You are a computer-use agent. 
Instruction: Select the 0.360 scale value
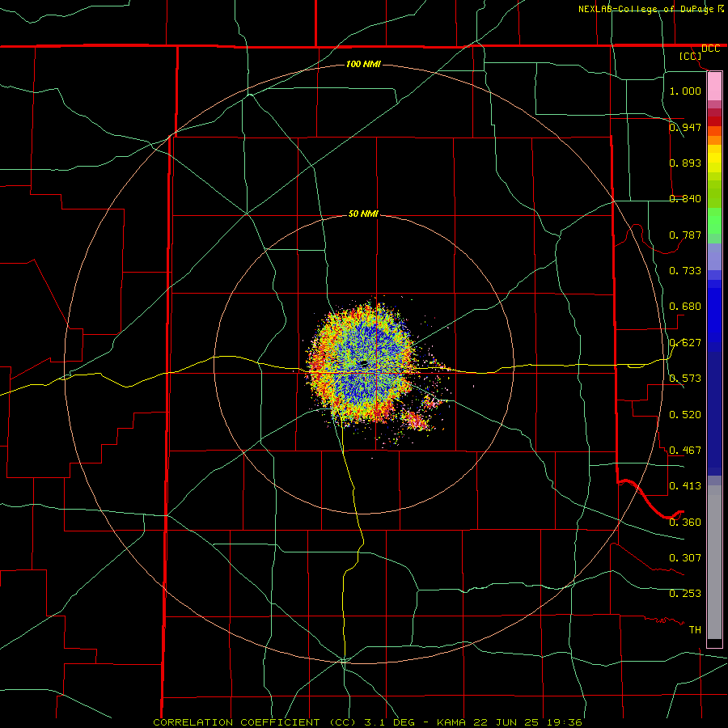click(685, 523)
